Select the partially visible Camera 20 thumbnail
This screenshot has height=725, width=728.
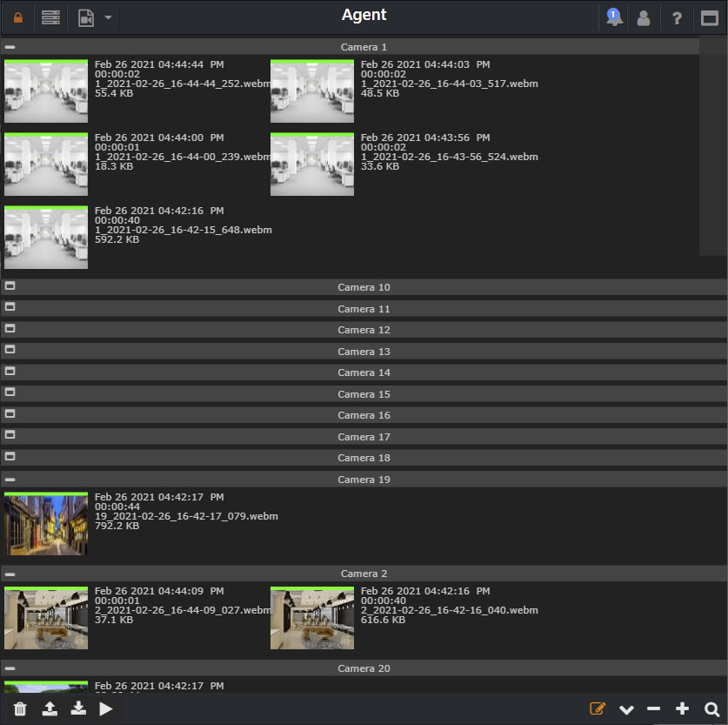[x=46, y=687]
